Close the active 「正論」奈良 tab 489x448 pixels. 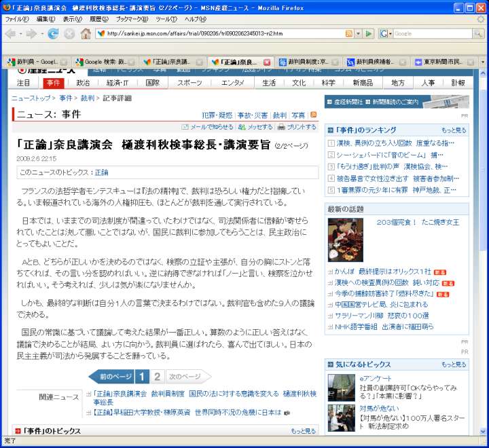click(x=267, y=62)
